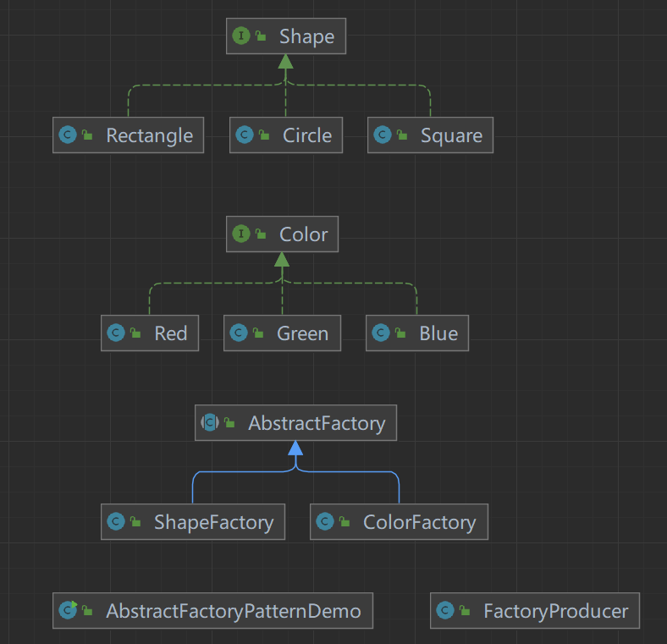The image size is (667, 644).
Task: Select the ColorFactory class label
Action: pos(419,522)
